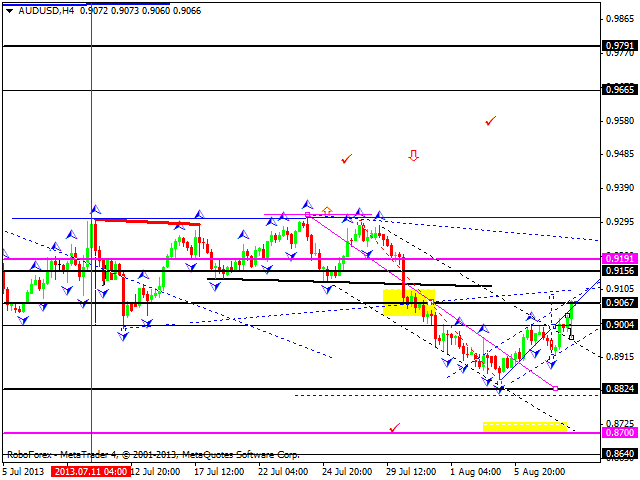This screenshot has height=480, width=640.
Task: Open the AUDUSD,H4 chart dropdown triangle
Action: (9, 11)
